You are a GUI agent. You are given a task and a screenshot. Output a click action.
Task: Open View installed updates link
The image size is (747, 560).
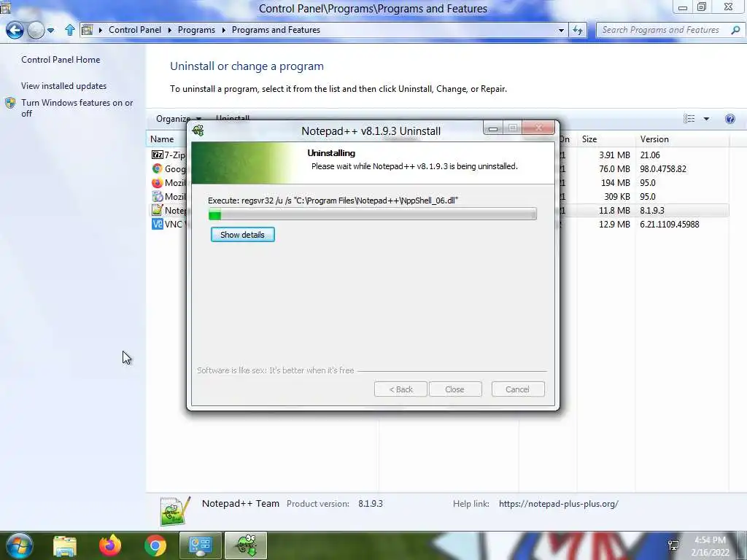pos(64,86)
